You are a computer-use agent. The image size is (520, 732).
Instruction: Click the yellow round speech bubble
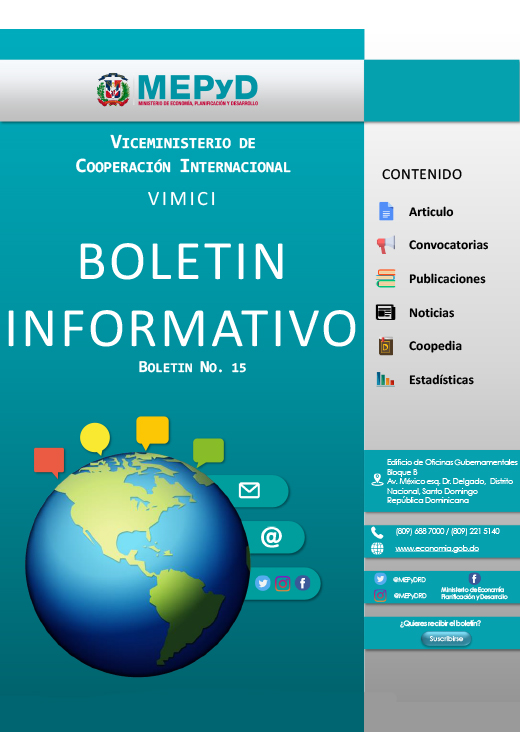point(95,438)
